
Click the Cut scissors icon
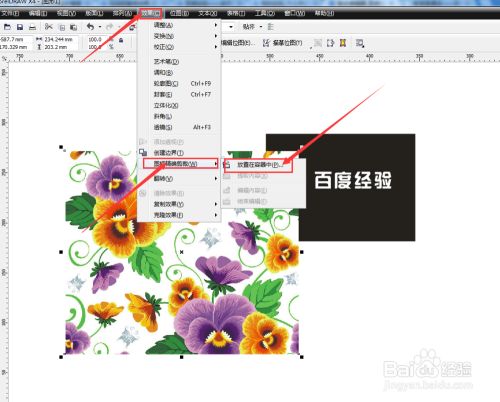coord(49,27)
